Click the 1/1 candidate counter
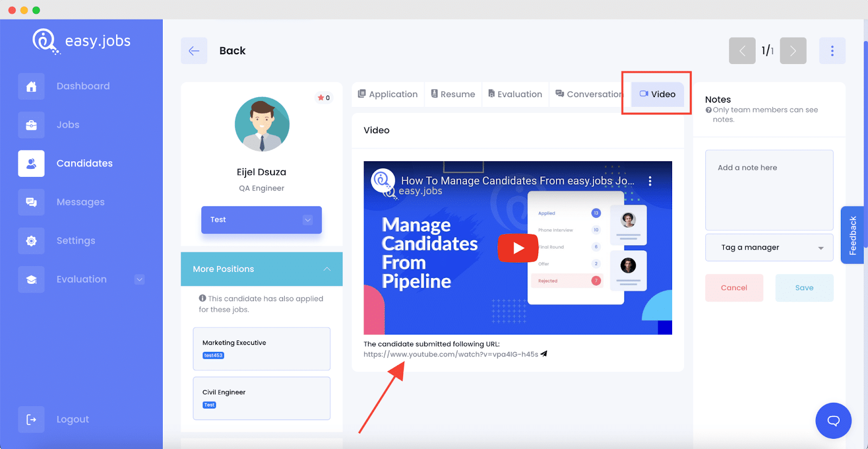 [x=768, y=50]
